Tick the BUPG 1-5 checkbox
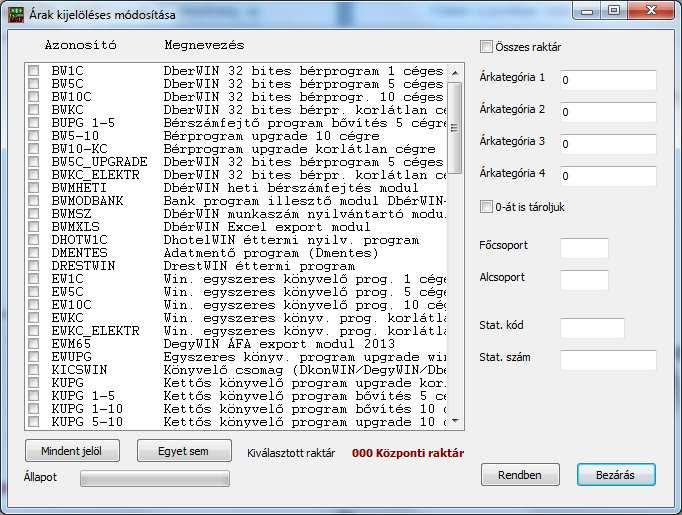682x515 pixels. pos(33,123)
